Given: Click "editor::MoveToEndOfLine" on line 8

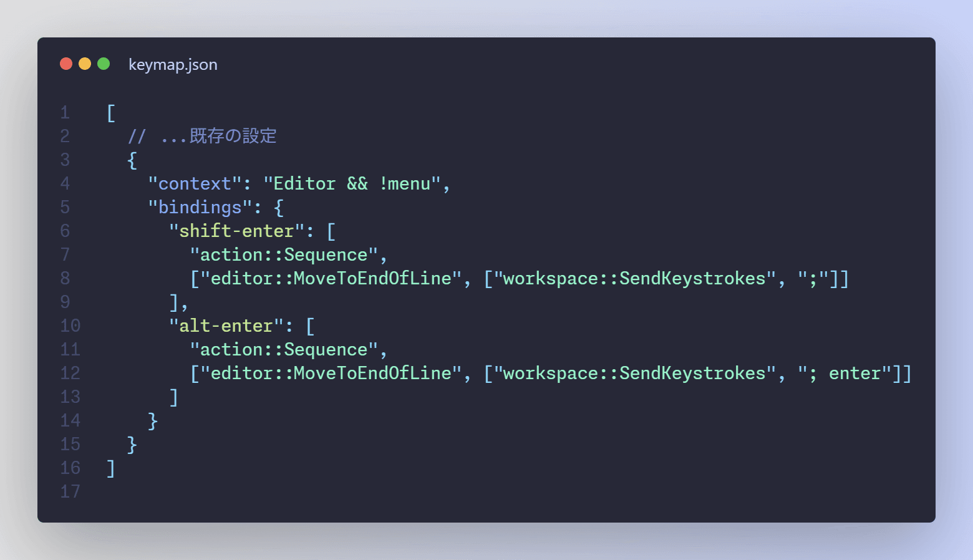Looking at the screenshot, I should [x=331, y=279].
